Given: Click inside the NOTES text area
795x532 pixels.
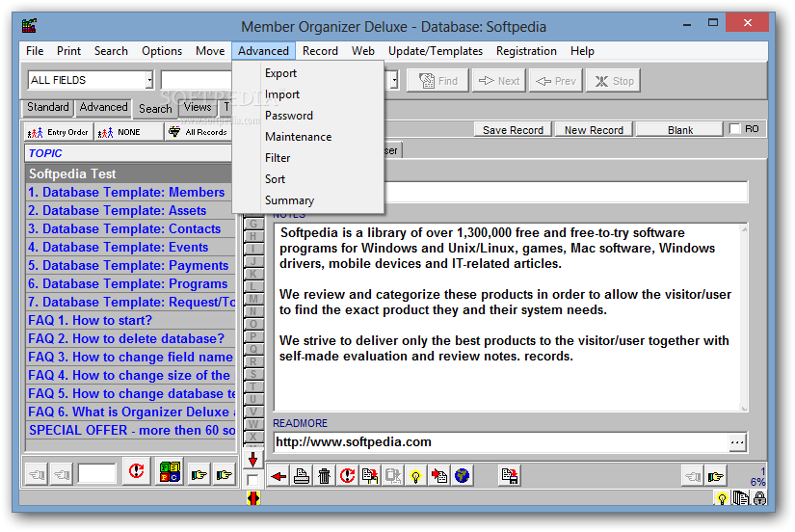Looking at the screenshot, I should 507,317.
